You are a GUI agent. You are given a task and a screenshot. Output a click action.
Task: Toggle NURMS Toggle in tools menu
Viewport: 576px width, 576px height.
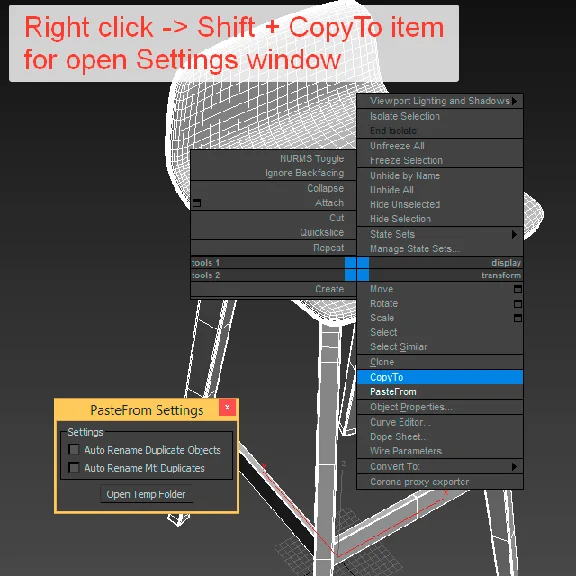(273, 159)
